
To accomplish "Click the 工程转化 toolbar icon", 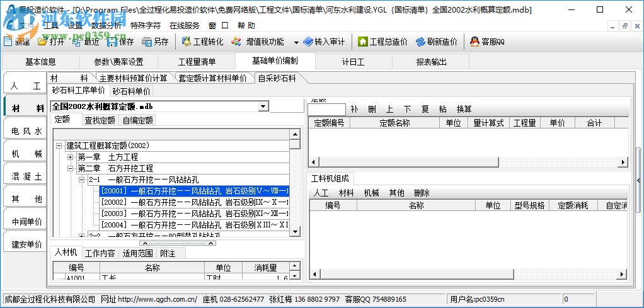I will click(x=187, y=42).
